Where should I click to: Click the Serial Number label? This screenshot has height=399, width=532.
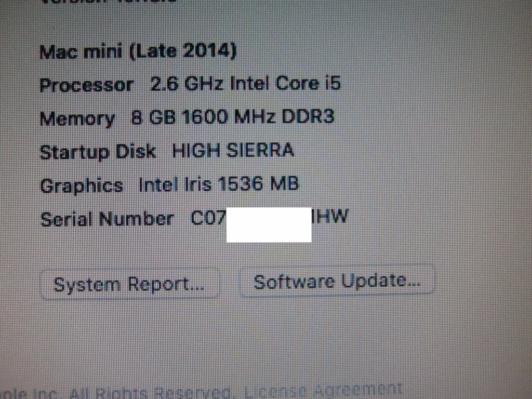107,219
